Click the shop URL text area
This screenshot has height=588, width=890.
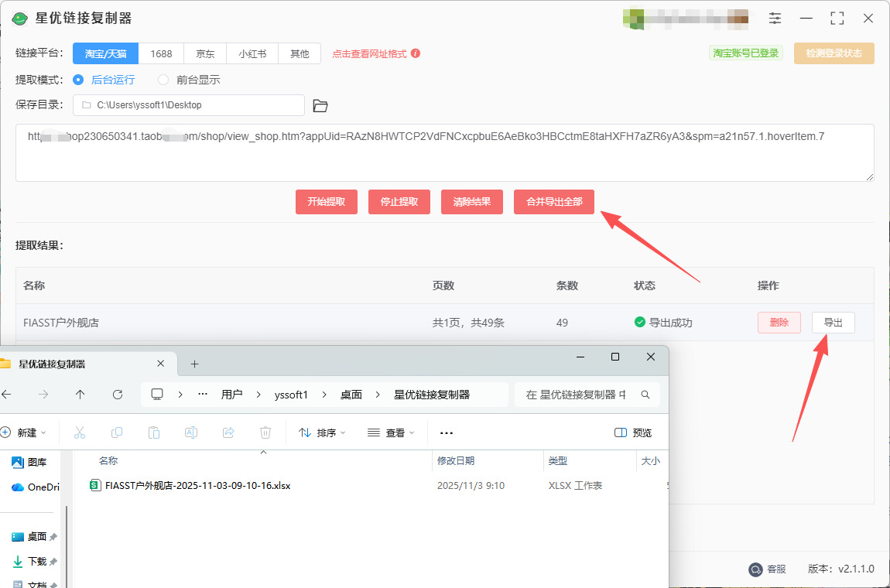pyautogui.click(x=444, y=152)
